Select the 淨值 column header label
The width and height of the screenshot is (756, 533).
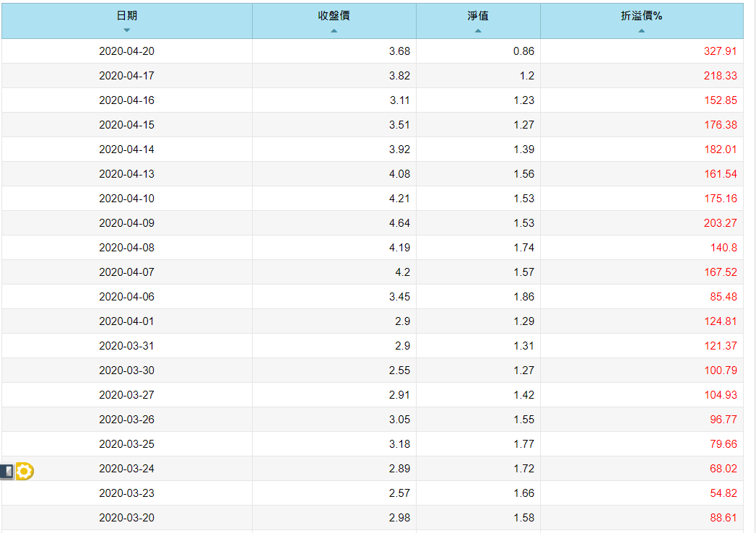coord(478,16)
